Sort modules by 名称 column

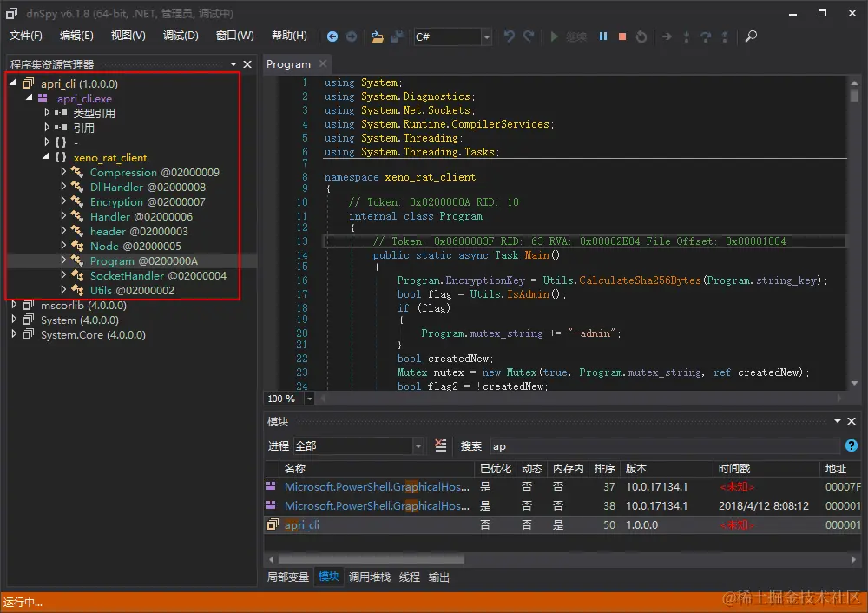pyautogui.click(x=378, y=469)
